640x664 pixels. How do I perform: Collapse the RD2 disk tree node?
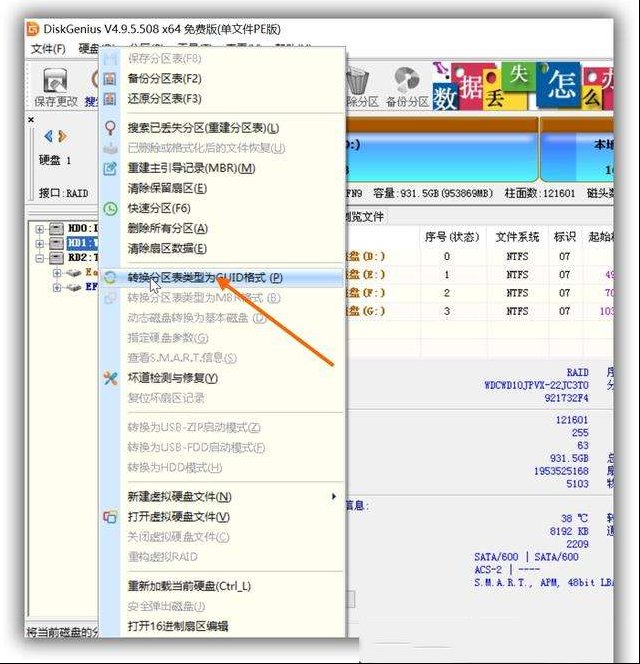pyautogui.click(x=39, y=258)
